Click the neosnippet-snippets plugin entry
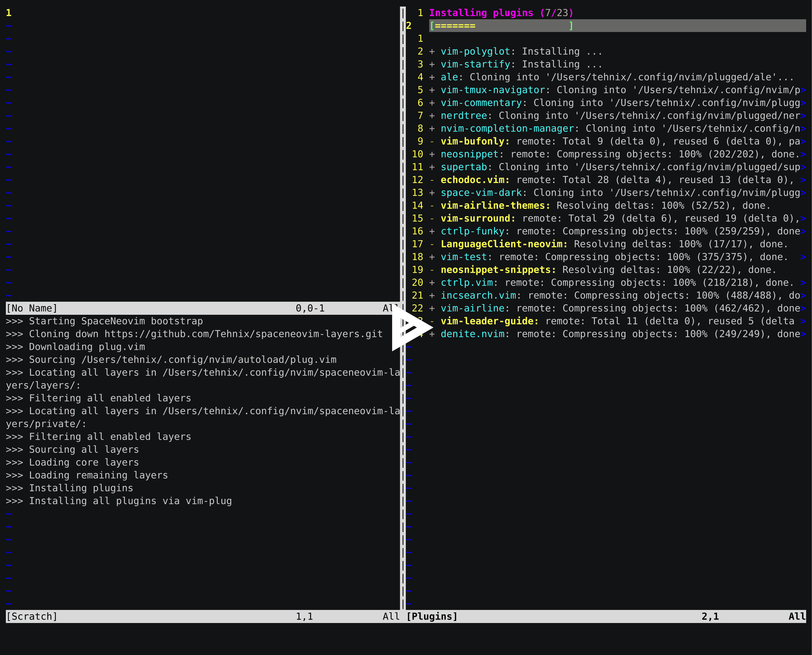Screen dimensions: 812x655 pos(603,269)
